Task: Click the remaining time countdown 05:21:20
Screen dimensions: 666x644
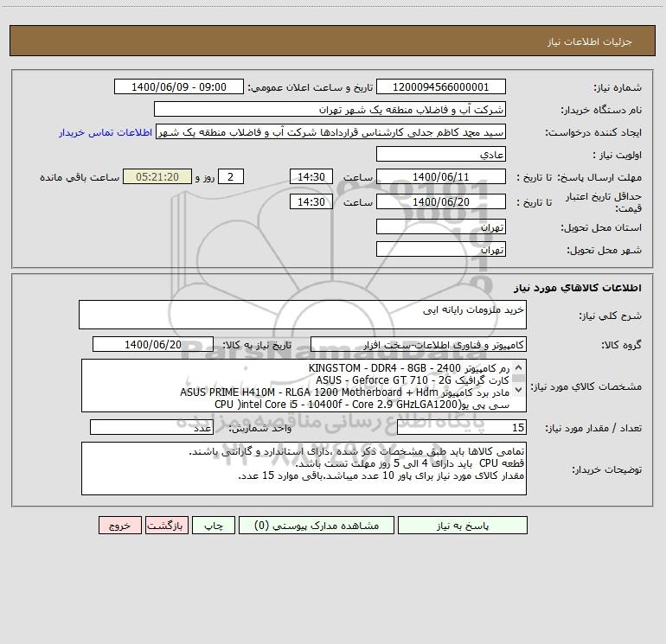Action: 157,176
